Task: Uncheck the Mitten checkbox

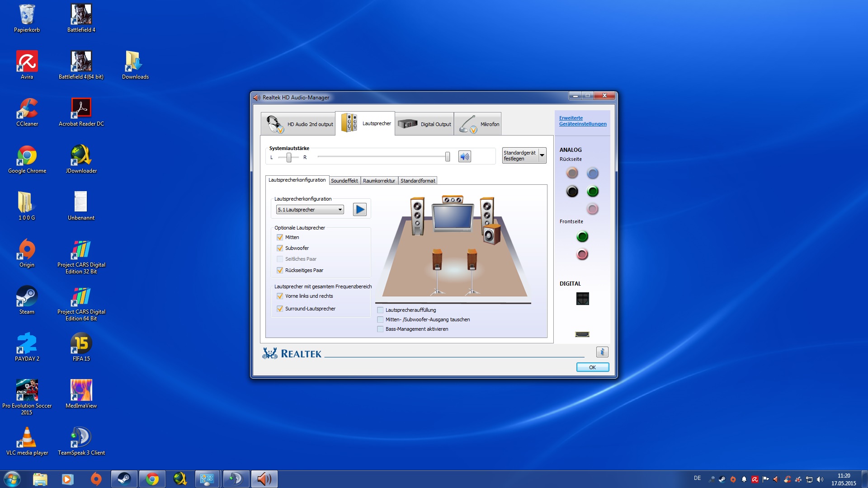Action: point(280,237)
